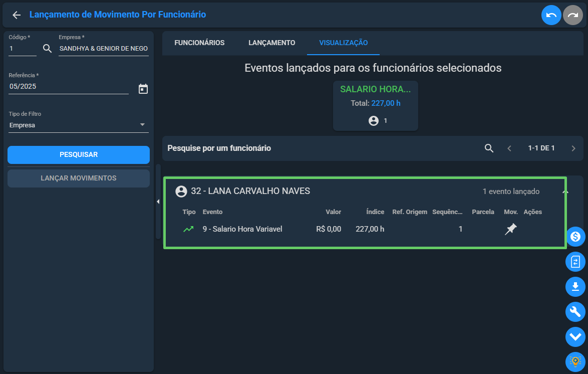The image size is (588, 374).
Task: Click the Índice column header
Action: (x=375, y=212)
